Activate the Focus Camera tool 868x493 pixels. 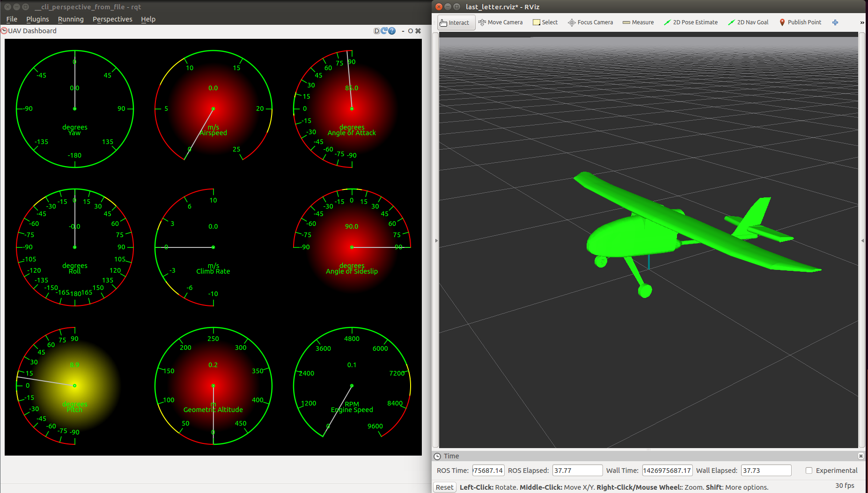click(590, 22)
